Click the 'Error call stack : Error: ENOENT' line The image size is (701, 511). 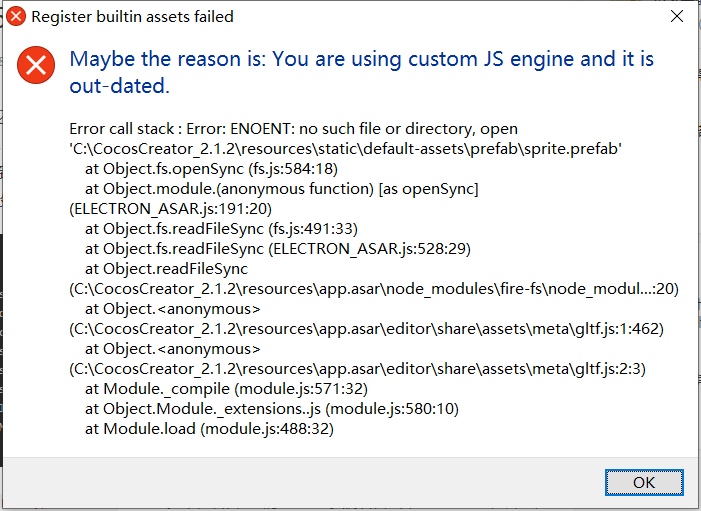(293, 130)
